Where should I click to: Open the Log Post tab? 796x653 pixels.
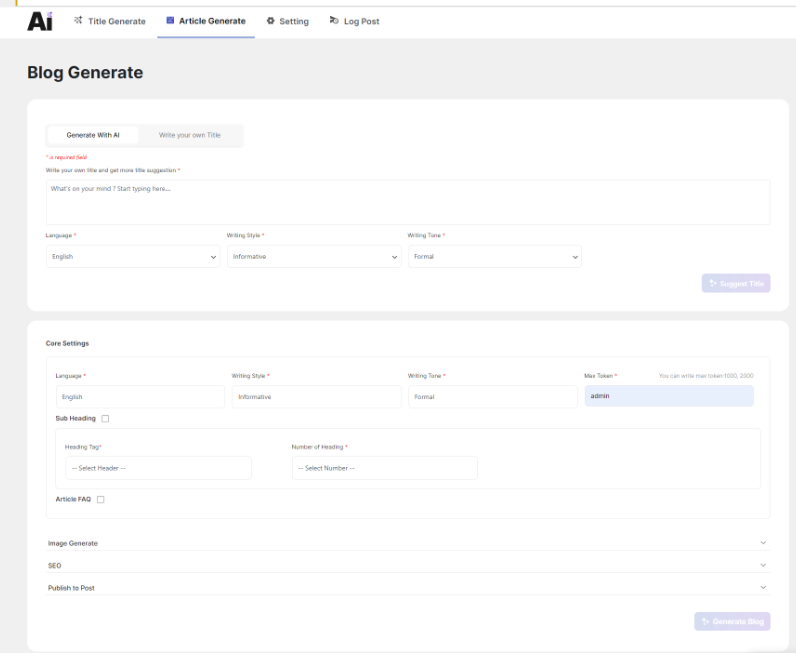pyautogui.click(x=354, y=21)
